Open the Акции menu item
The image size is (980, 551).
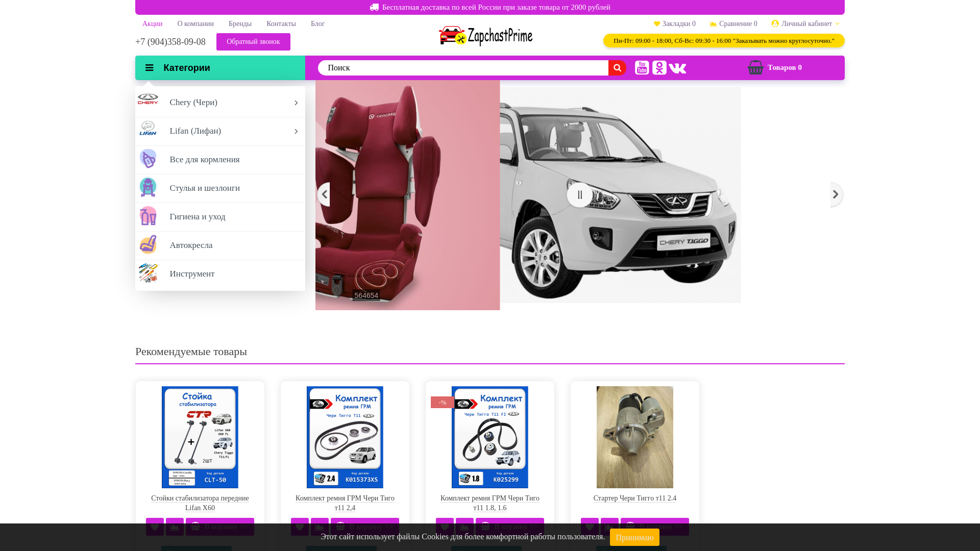153,23
